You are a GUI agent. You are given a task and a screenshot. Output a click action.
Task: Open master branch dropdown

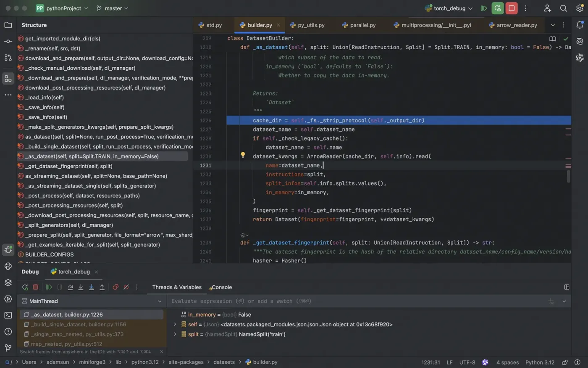click(x=112, y=8)
